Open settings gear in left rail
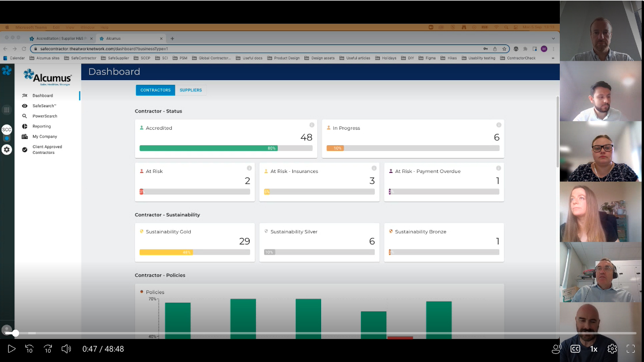Viewport: 644px width, 362px height. point(7,150)
